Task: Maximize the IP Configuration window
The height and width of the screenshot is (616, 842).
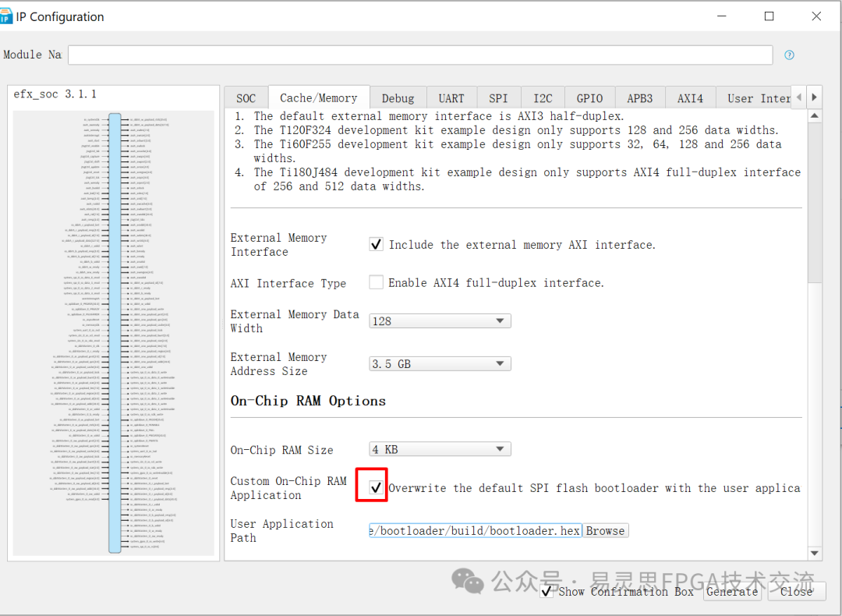Action: click(x=769, y=16)
